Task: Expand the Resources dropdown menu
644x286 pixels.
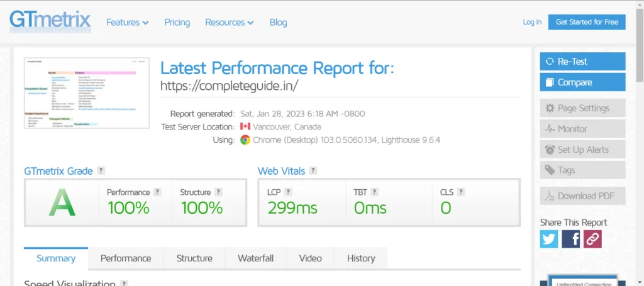Action: pos(229,22)
